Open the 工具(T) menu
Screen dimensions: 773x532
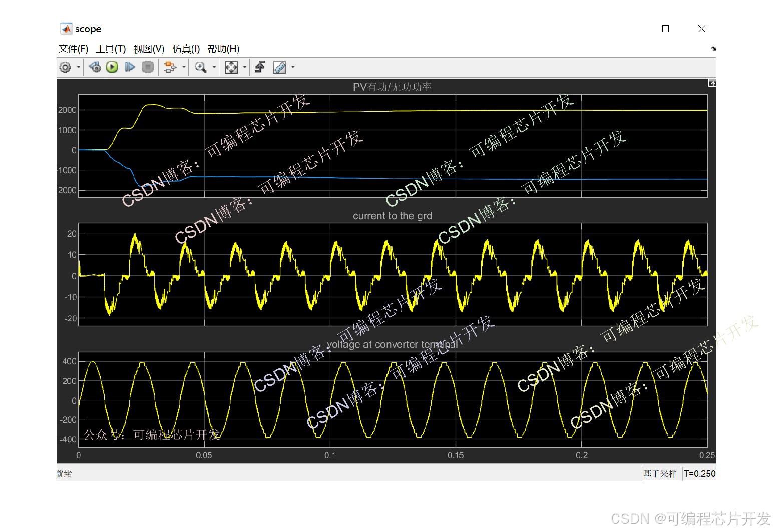pos(111,49)
